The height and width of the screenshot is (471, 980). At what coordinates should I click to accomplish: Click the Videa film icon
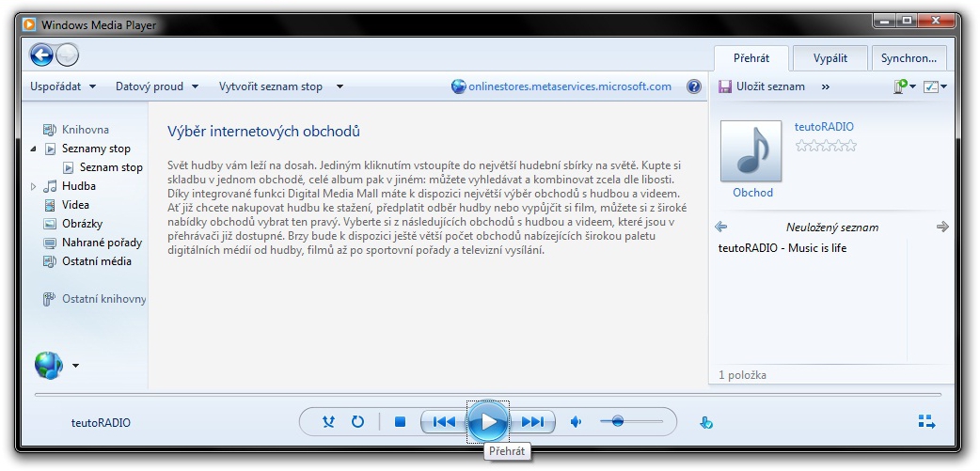(x=50, y=205)
